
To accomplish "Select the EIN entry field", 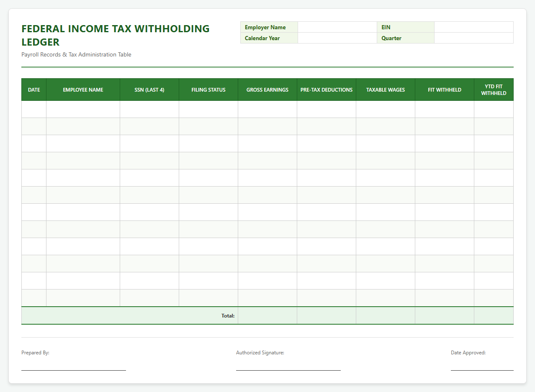I will (474, 27).
